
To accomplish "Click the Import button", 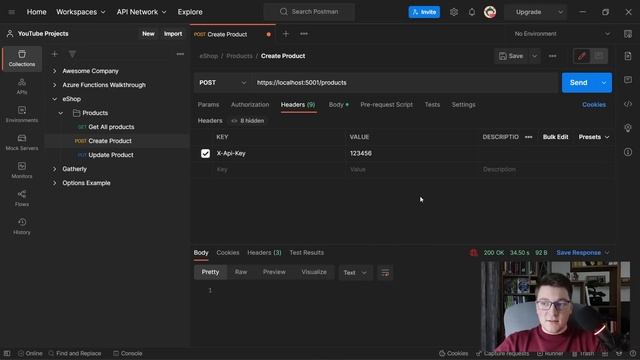I will 173,34.
